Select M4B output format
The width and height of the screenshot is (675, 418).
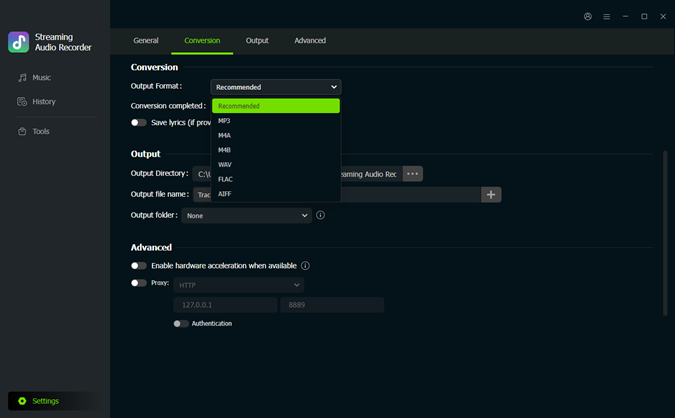pyautogui.click(x=276, y=150)
